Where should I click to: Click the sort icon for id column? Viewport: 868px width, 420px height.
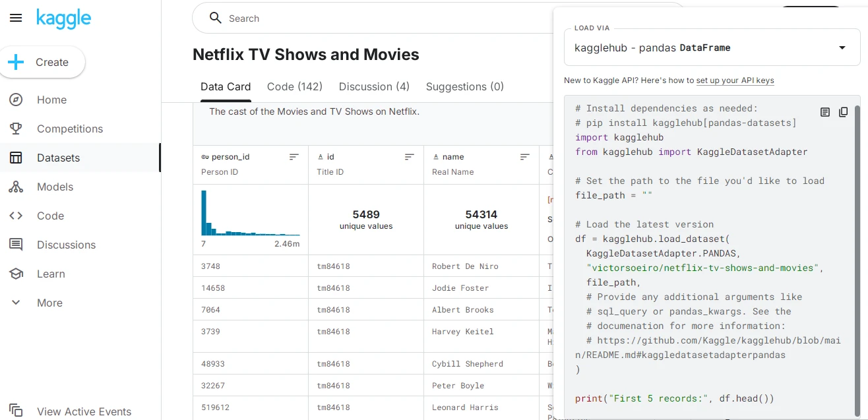tap(410, 157)
